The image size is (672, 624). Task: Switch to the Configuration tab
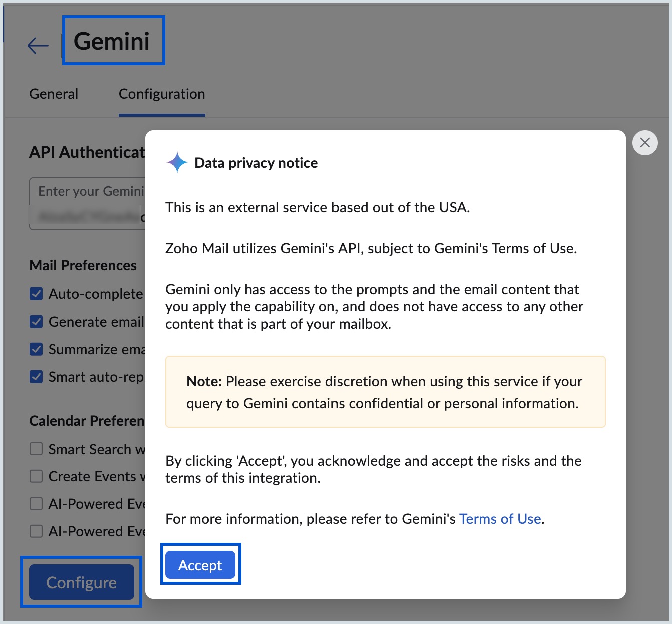pyautogui.click(x=161, y=94)
